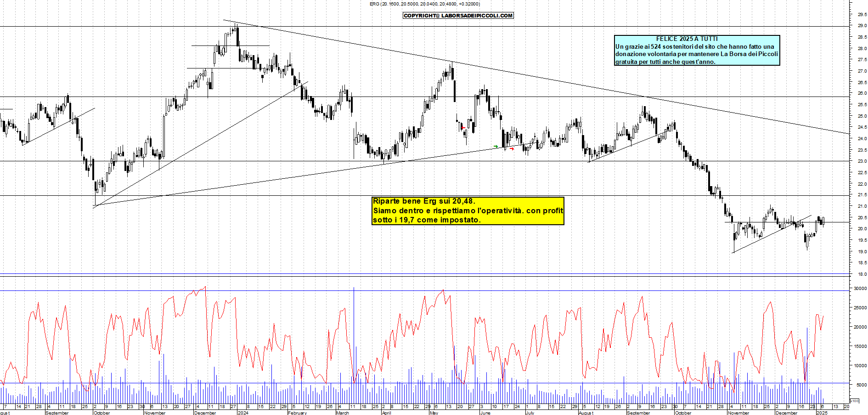
Task: Click 'sotto i 19,7 come impostato.' line
Action: [x=427, y=220]
